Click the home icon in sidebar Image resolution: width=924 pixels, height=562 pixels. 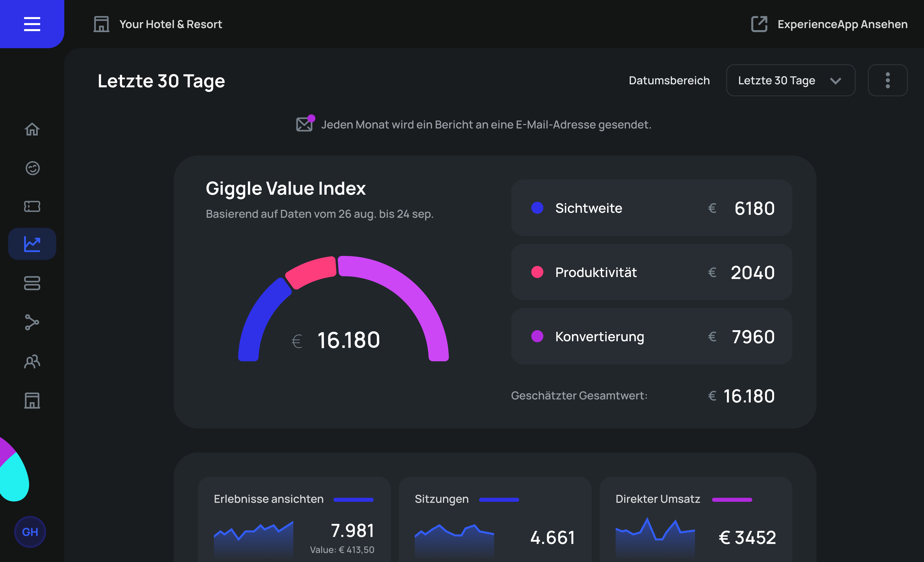tap(32, 129)
